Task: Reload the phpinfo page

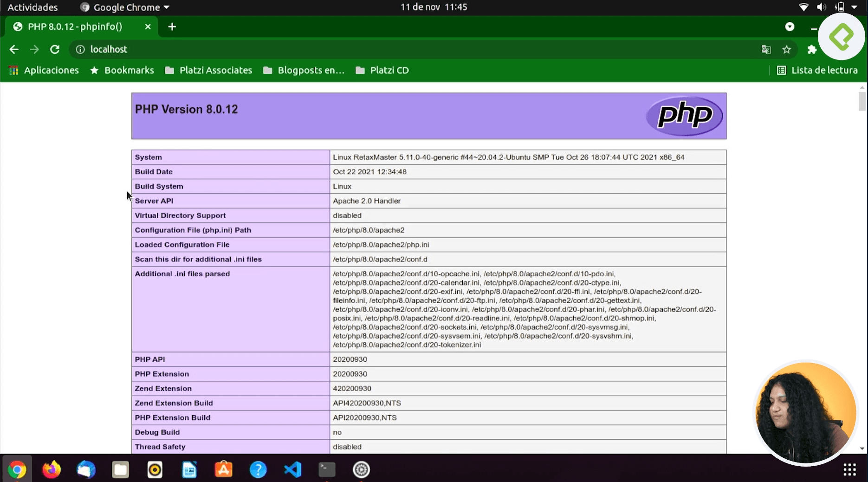Action: click(x=55, y=49)
